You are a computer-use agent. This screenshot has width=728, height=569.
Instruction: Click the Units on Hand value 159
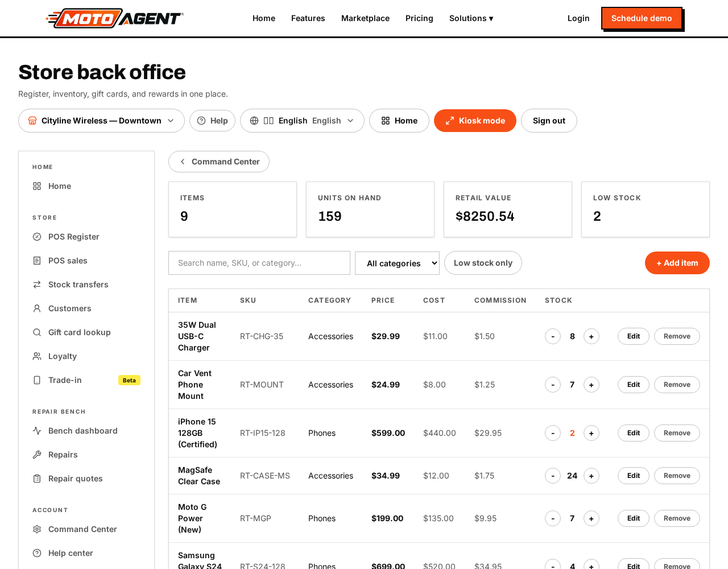pos(330,216)
